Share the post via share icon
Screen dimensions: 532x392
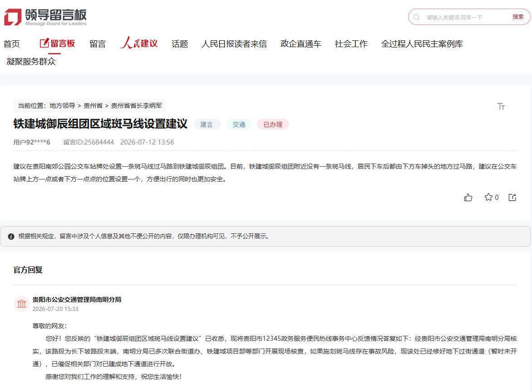coord(512,197)
